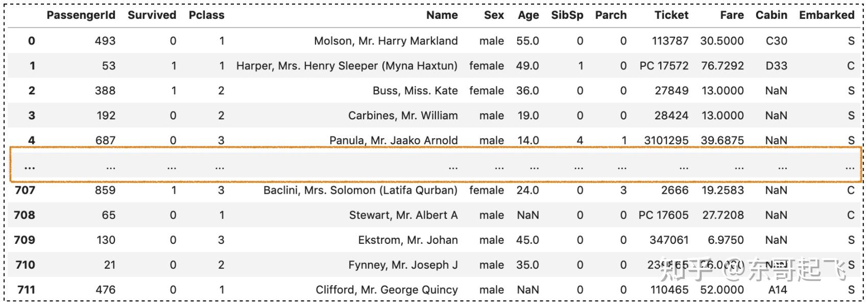Click ticket cell PC 17572
This screenshot has width=868, height=305.
point(664,66)
